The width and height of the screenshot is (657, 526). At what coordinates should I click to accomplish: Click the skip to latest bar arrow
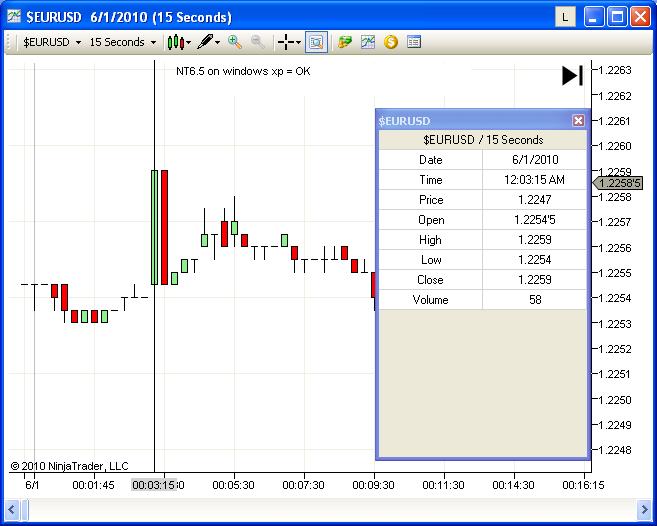(x=572, y=76)
